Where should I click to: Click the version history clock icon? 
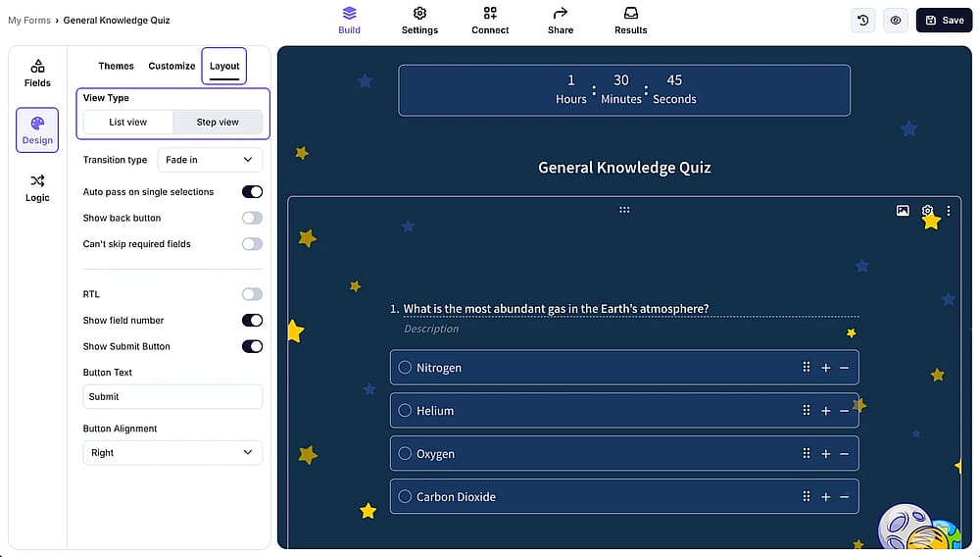point(863,20)
